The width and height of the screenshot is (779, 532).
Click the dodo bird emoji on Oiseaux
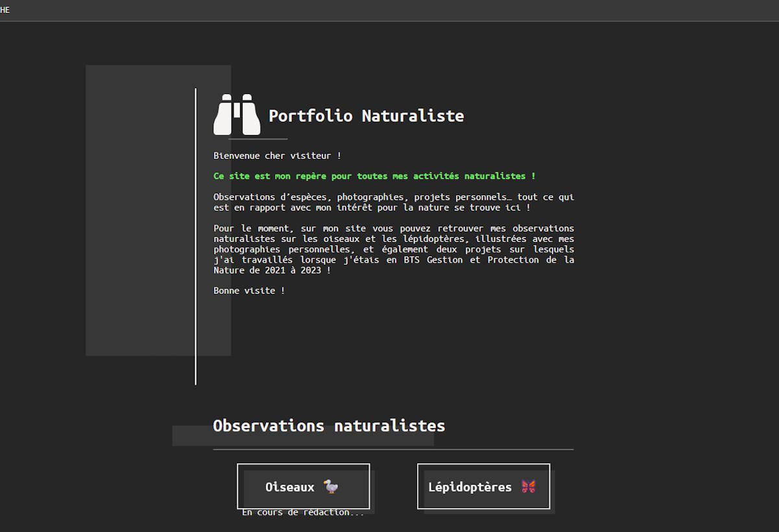click(x=331, y=487)
